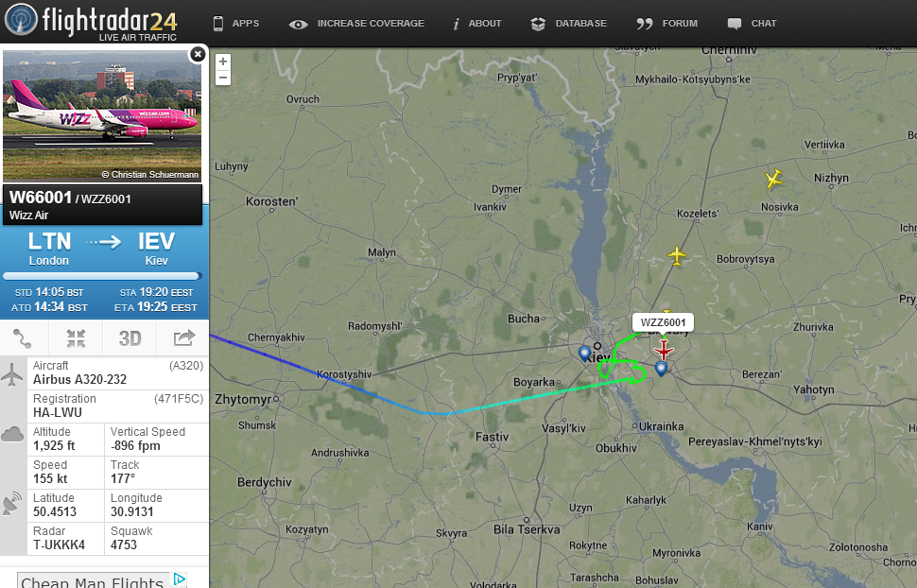
Task: Zoom out on the map
Action: point(223,78)
